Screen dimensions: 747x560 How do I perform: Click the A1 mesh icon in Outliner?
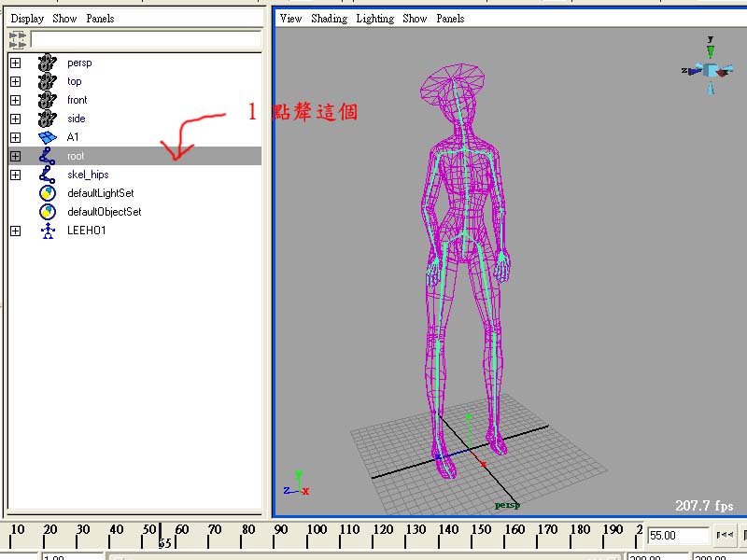[48, 137]
